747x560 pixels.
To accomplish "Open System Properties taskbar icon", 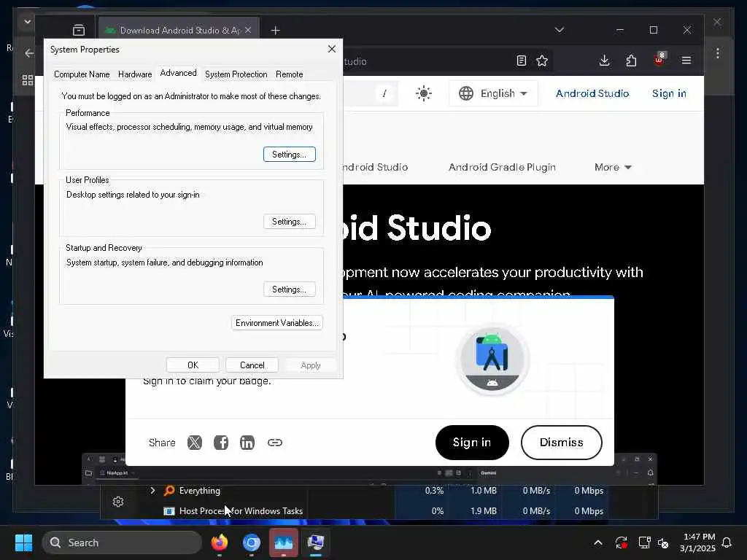I will [315, 542].
